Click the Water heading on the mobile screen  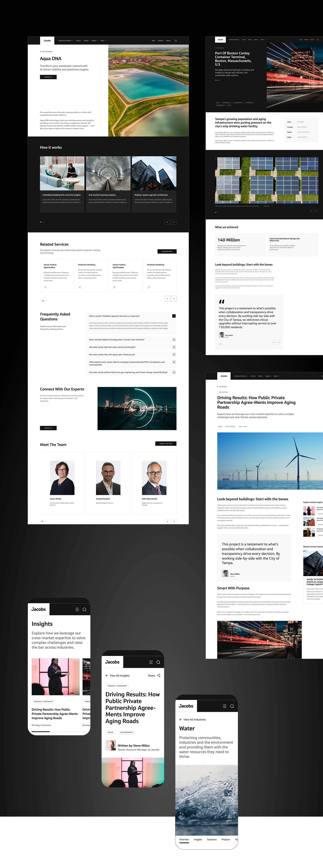tap(187, 729)
